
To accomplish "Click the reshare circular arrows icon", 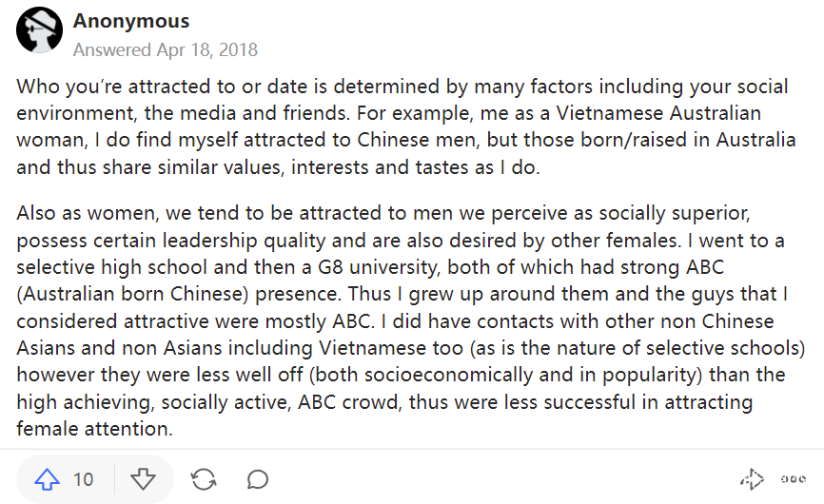I will pyautogui.click(x=203, y=479).
